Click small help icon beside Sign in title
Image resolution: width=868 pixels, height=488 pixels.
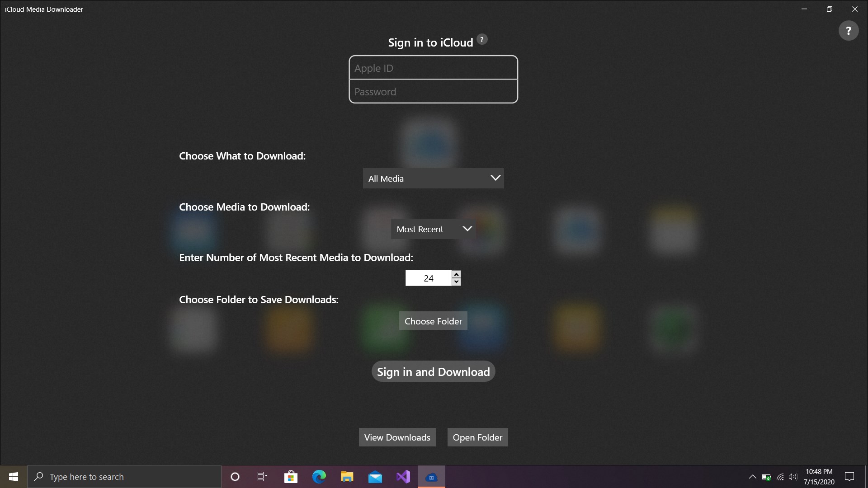tap(482, 39)
